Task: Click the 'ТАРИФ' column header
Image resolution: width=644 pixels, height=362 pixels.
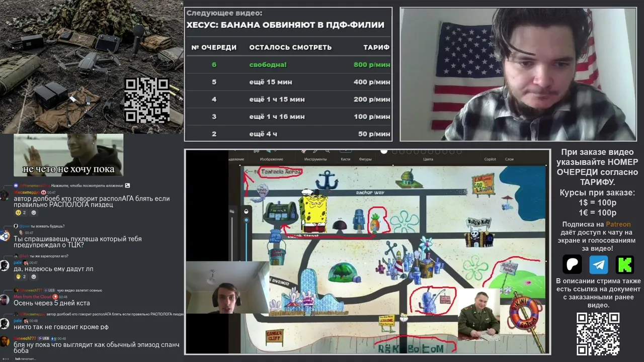Action: coord(376,47)
